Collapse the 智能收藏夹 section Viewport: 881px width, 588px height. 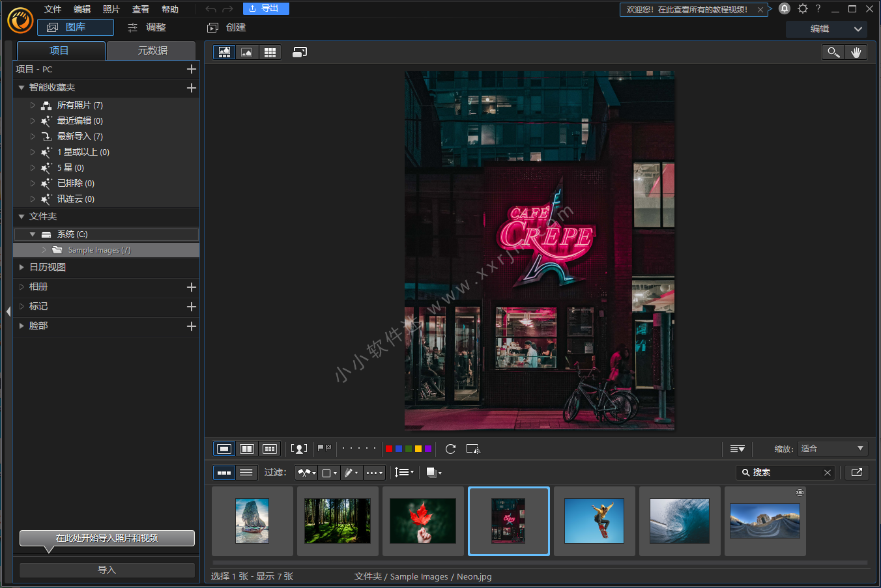tap(22, 88)
